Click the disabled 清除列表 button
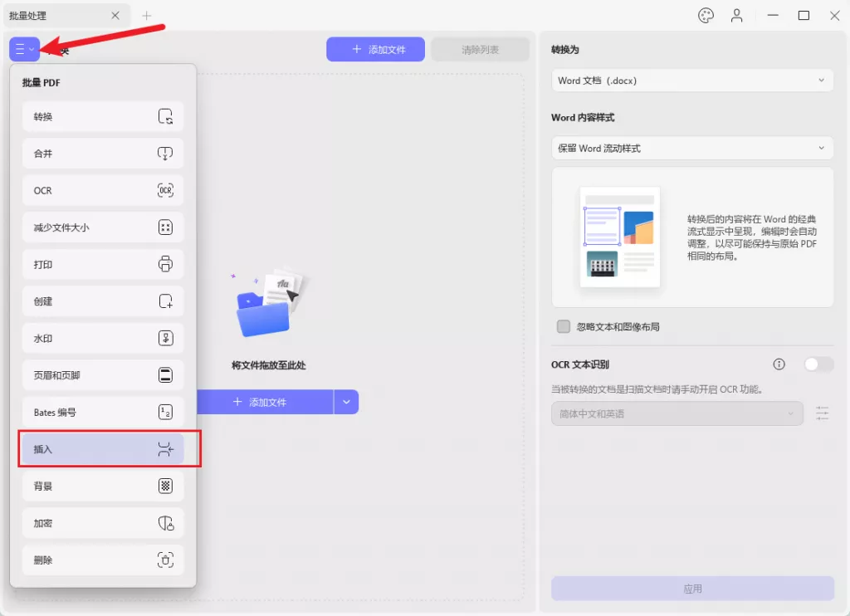This screenshot has width=850, height=616. tap(481, 49)
